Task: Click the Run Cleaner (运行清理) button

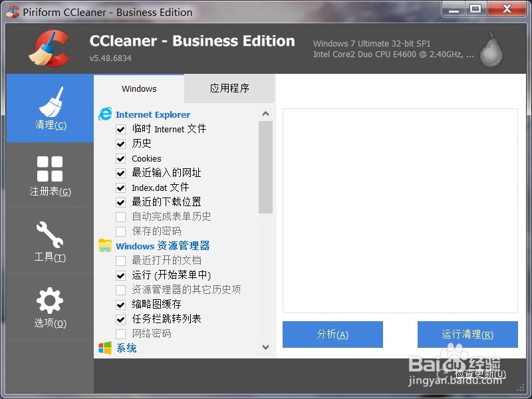Action: (x=467, y=334)
